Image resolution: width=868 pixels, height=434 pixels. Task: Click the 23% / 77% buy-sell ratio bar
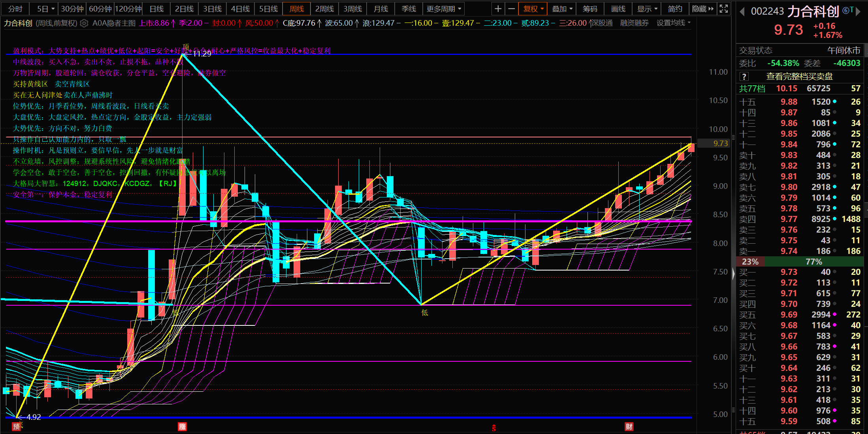[801, 261]
